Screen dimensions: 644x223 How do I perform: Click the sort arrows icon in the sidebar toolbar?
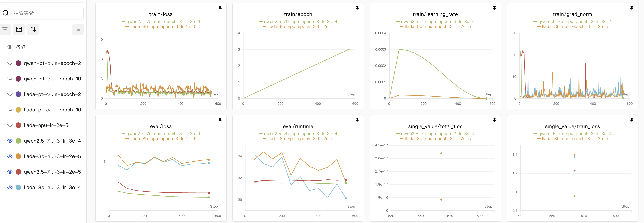[x=33, y=29]
